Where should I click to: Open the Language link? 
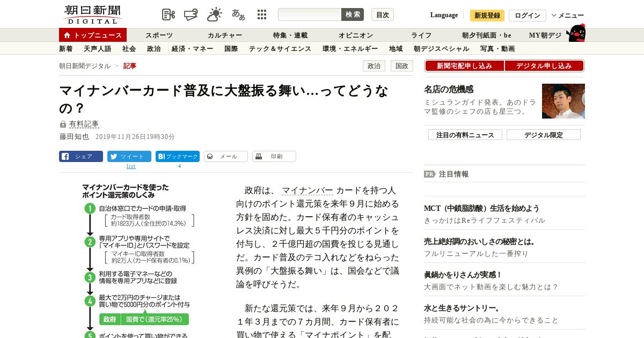444,15
